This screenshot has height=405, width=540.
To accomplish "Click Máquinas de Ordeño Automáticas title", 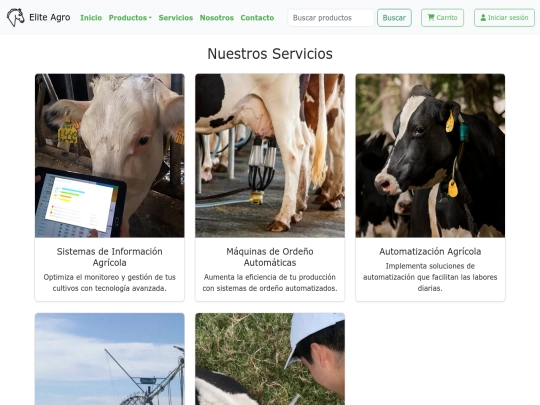I will [x=270, y=257].
